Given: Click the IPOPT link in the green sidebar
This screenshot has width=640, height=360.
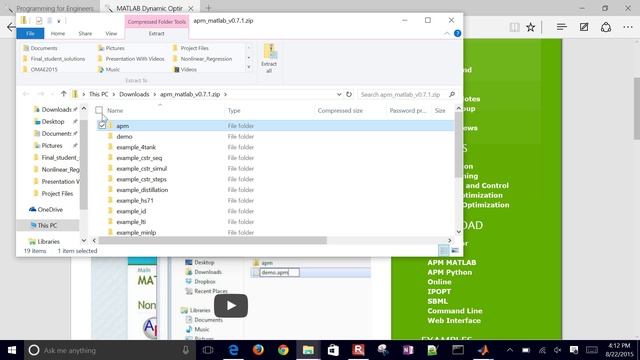Looking at the screenshot, I should pyautogui.click(x=439, y=291).
